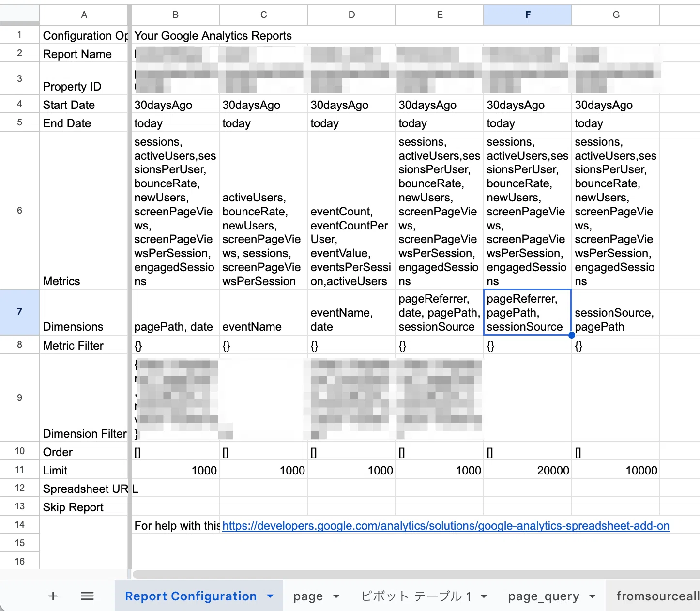Open the page tab dropdown arrow

point(336,596)
